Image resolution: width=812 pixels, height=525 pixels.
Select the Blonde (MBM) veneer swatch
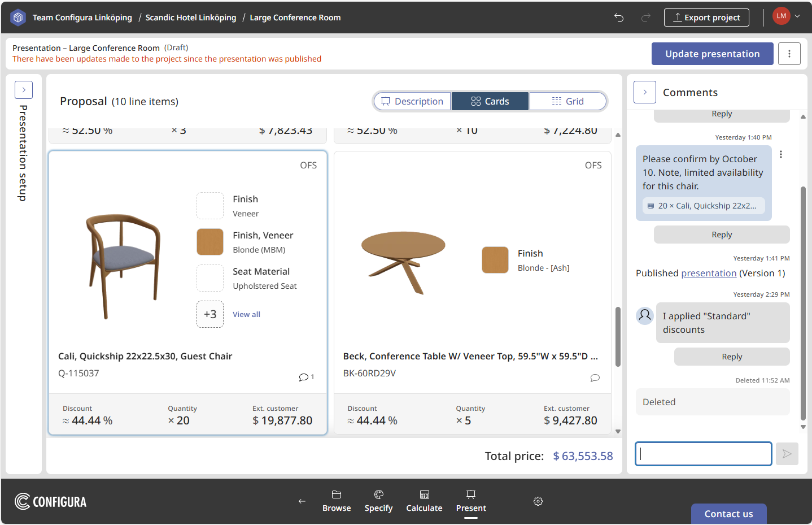(x=210, y=242)
